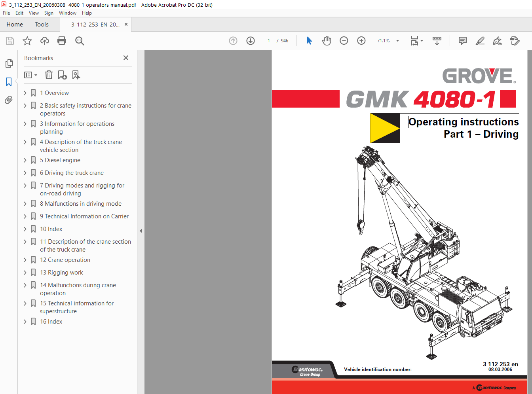Open the Find text search tool
The image size is (532, 394).
tap(80, 41)
